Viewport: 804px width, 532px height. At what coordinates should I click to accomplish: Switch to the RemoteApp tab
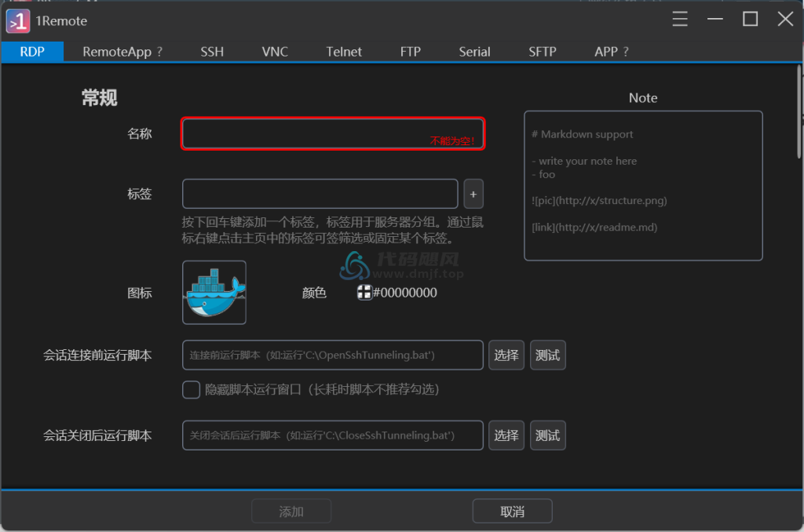pos(117,52)
